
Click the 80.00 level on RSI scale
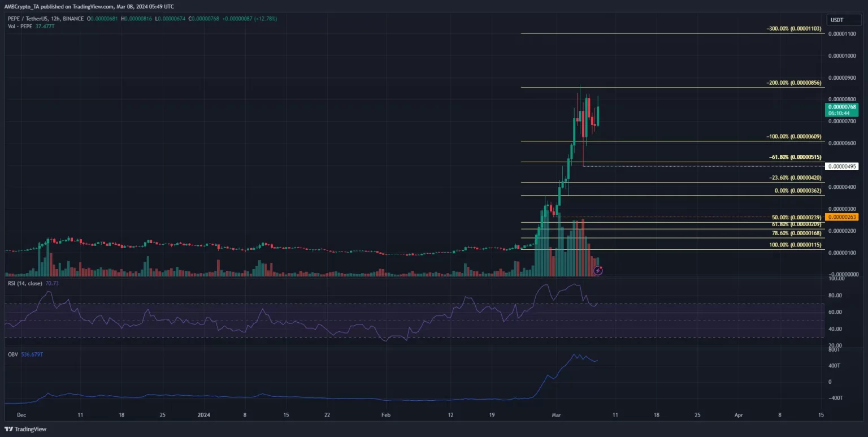pos(835,295)
